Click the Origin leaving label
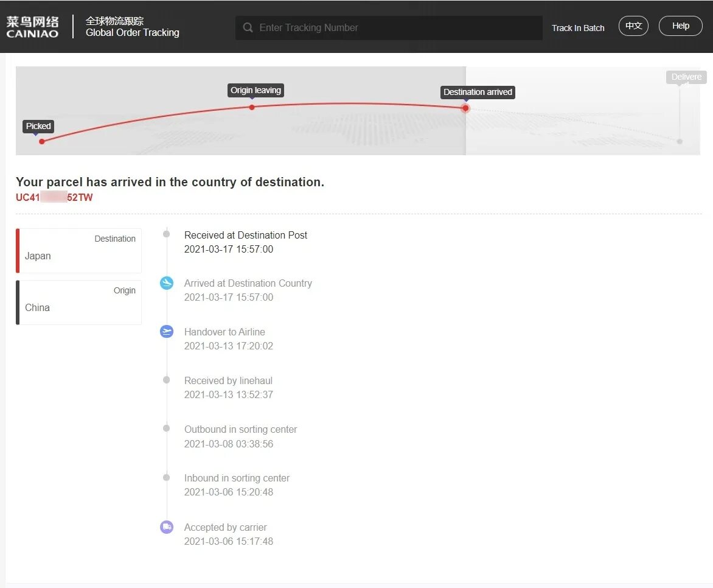 [x=256, y=90]
